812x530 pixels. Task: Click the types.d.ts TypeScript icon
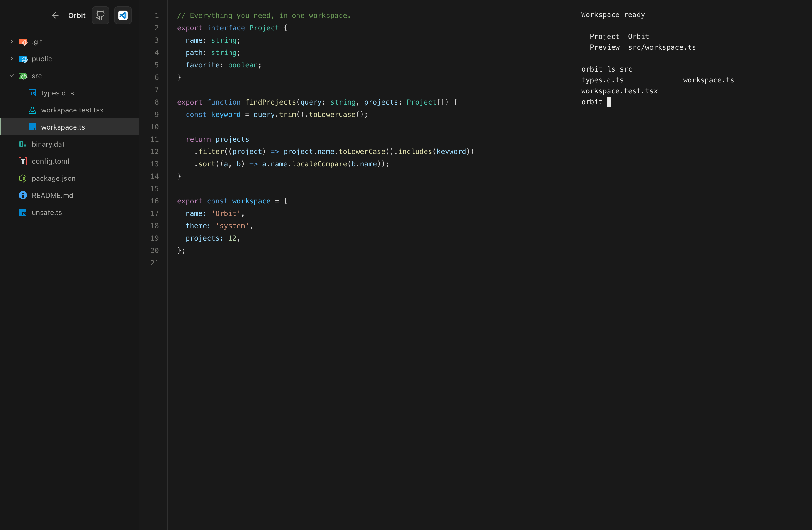pos(32,93)
